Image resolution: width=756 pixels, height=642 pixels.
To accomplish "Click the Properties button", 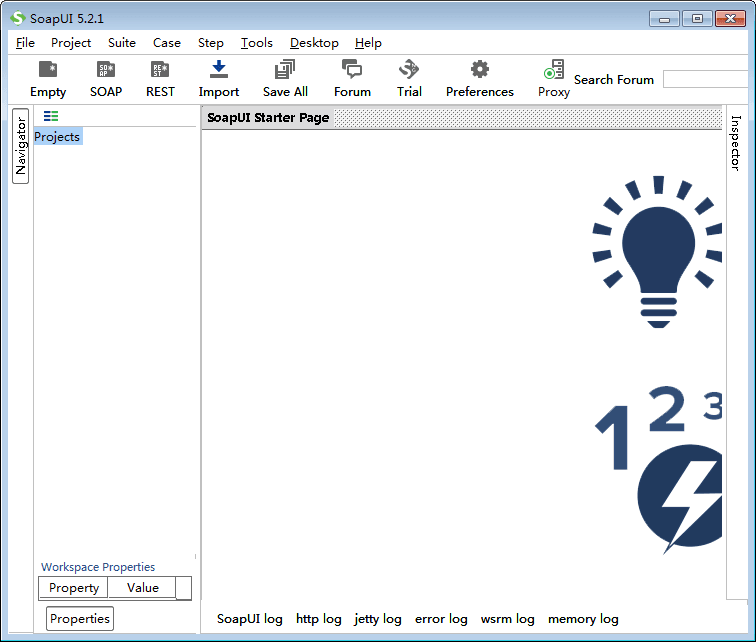I will click(80, 619).
